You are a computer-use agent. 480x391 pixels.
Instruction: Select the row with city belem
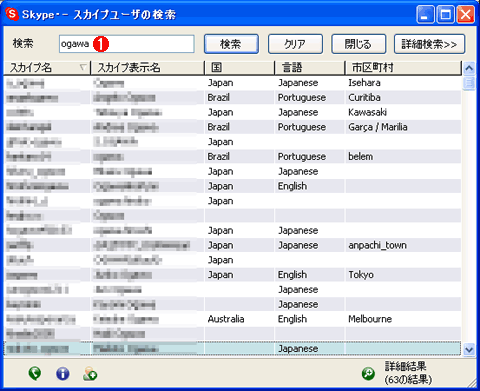click(233, 157)
